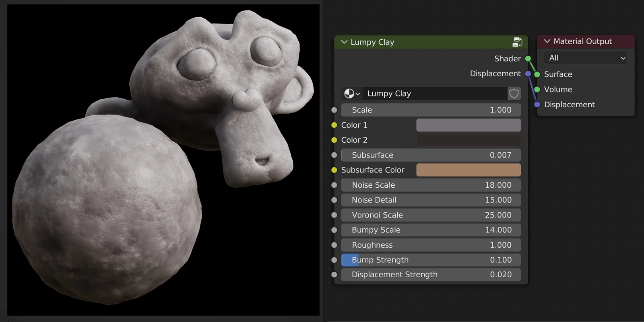Click the Voronoi Scale input socket
The image size is (644, 322).
(334, 215)
